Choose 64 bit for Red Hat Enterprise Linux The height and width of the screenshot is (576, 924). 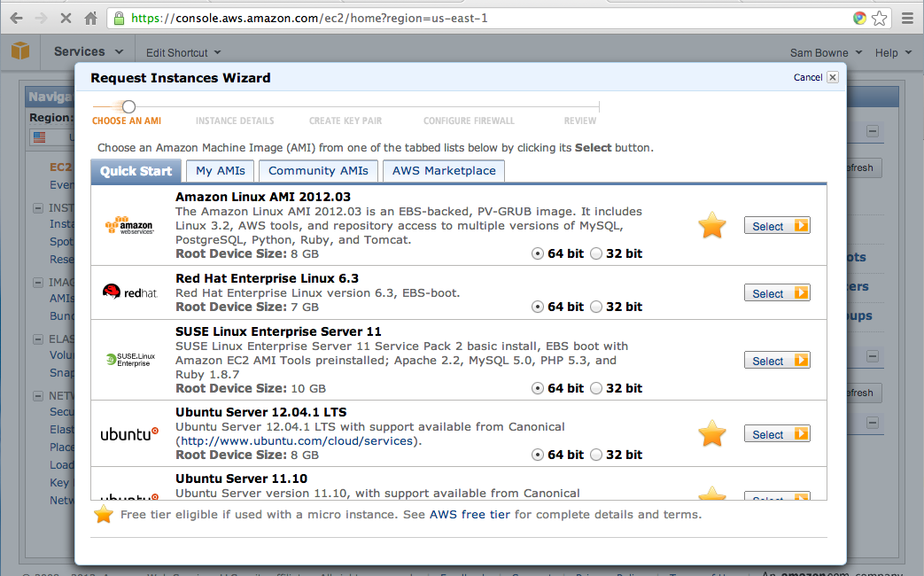[538, 307]
